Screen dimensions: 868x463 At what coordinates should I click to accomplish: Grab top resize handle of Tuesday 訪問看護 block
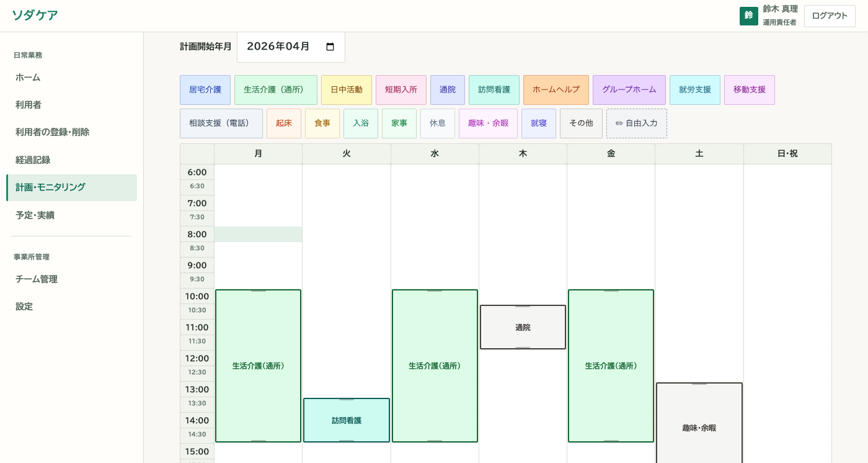tap(347, 400)
